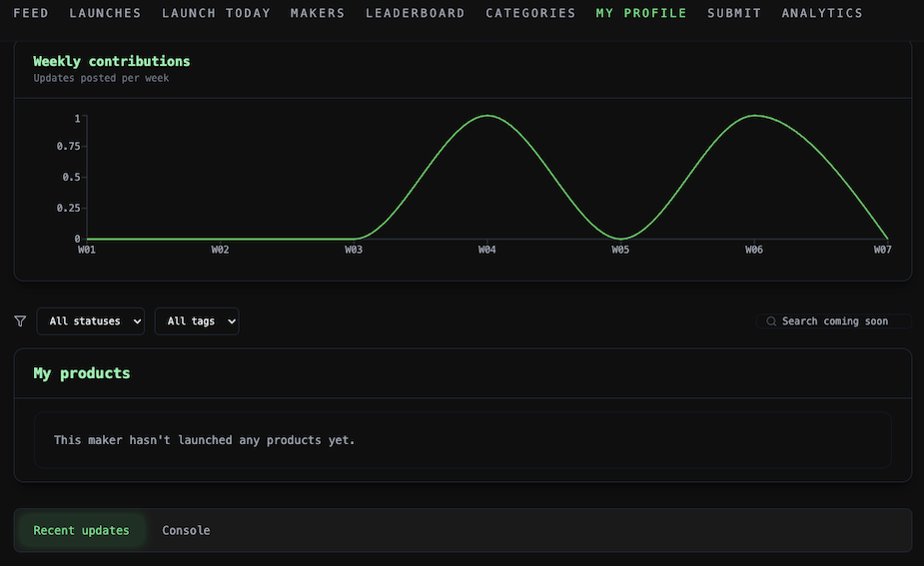Click the W05 axis label
Screen dimensions: 924x566
(620, 250)
